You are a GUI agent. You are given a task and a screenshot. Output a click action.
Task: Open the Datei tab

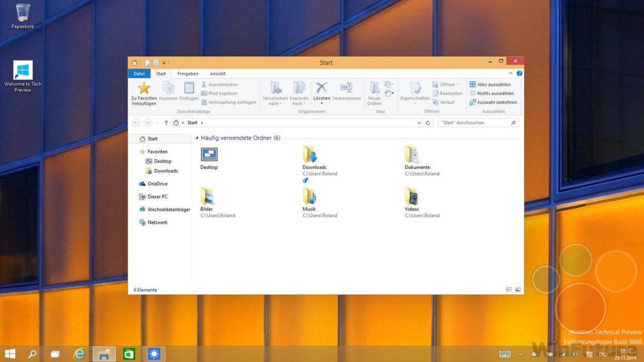point(139,73)
